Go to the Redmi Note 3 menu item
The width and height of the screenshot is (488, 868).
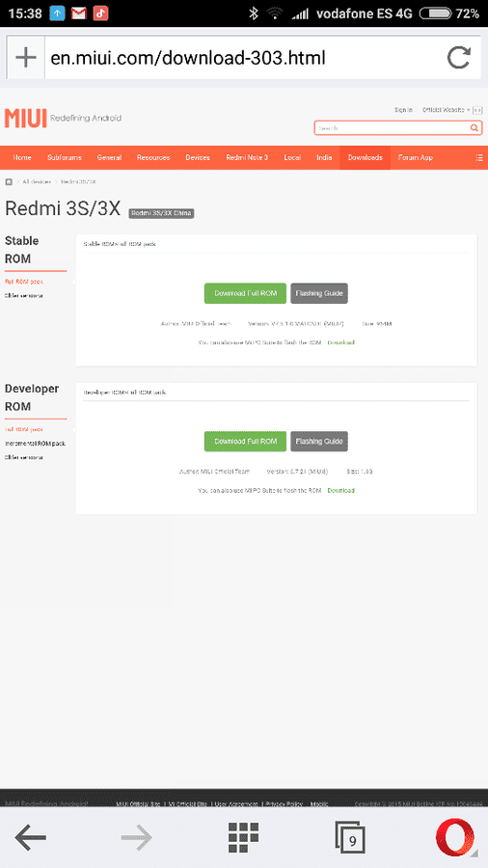pyautogui.click(x=247, y=158)
